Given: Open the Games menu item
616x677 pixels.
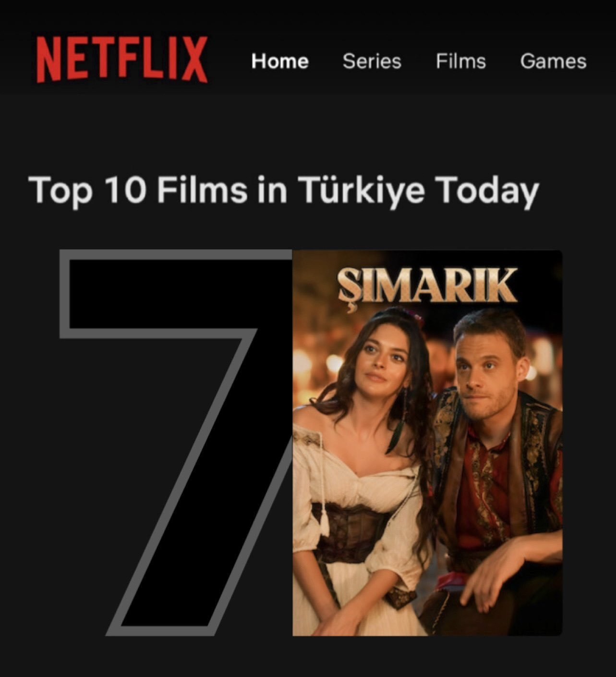Looking at the screenshot, I should [x=553, y=61].
